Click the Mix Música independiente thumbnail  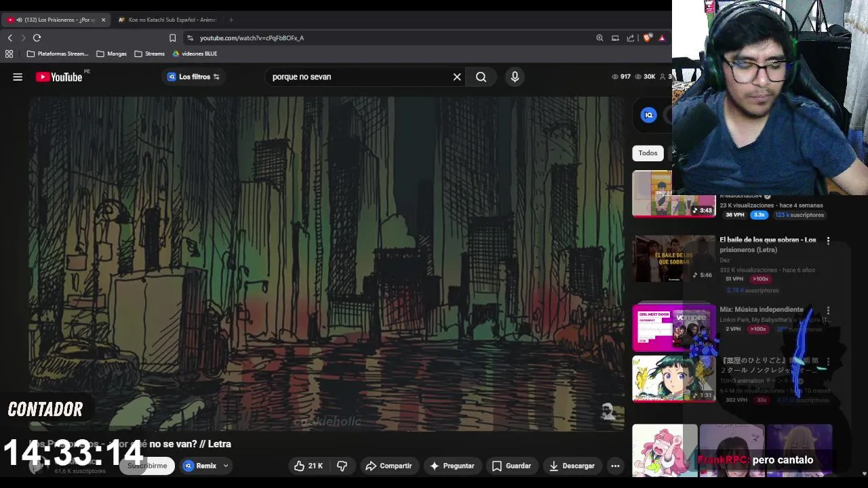tap(674, 327)
